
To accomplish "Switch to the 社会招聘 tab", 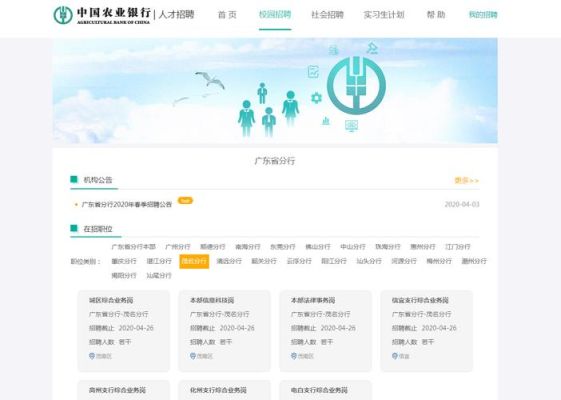I will [x=327, y=15].
